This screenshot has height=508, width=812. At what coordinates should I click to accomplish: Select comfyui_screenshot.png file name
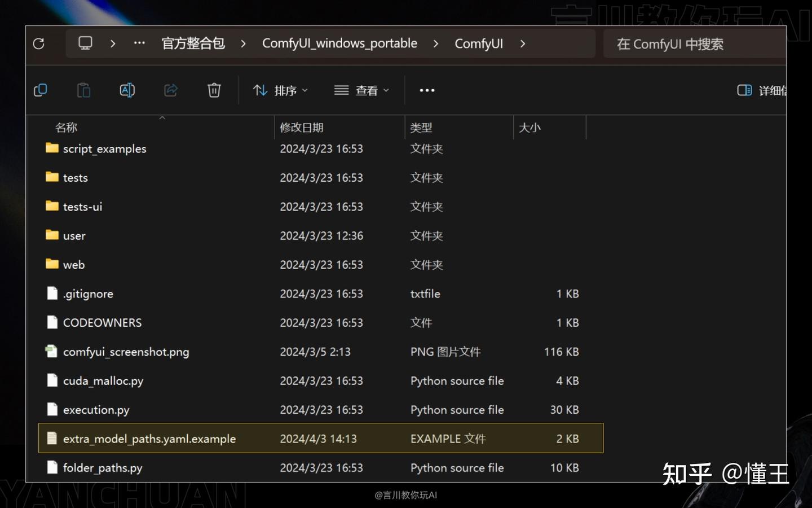coord(126,352)
